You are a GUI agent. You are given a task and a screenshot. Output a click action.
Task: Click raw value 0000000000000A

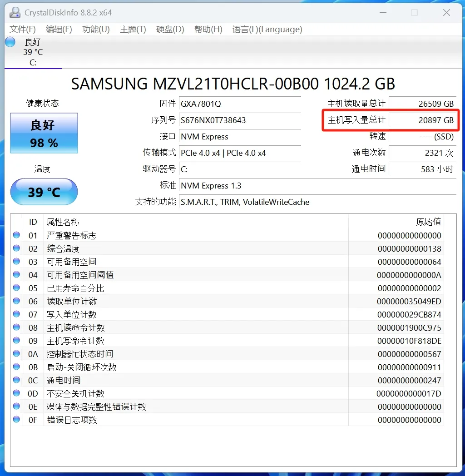pyautogui.click(x=409, y=275)
